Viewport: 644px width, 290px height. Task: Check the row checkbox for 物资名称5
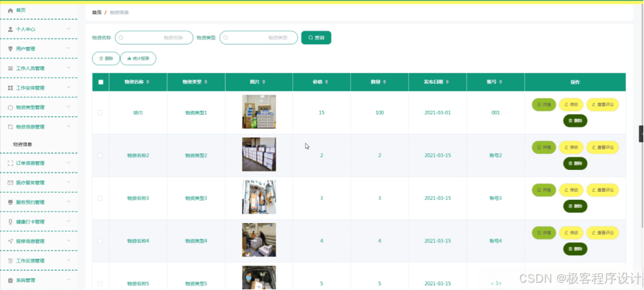[100, 284]
